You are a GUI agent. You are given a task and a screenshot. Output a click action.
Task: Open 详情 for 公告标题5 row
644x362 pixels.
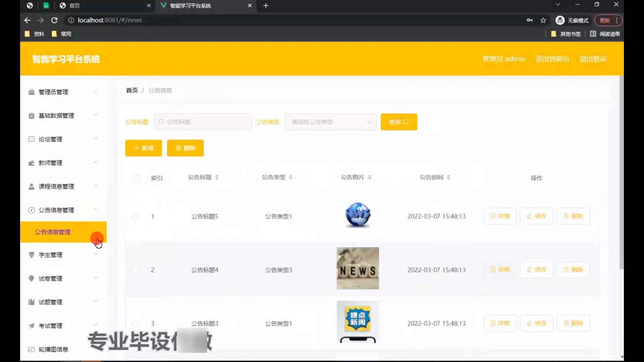pos(500,216)
